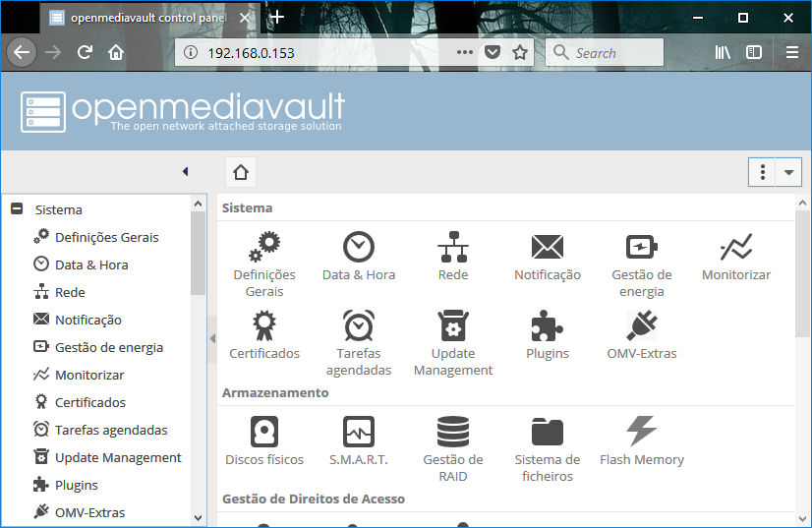The height and width of the screenshot is (528, 812).
Task: Click the browser Search field
Action: point(605,52)
